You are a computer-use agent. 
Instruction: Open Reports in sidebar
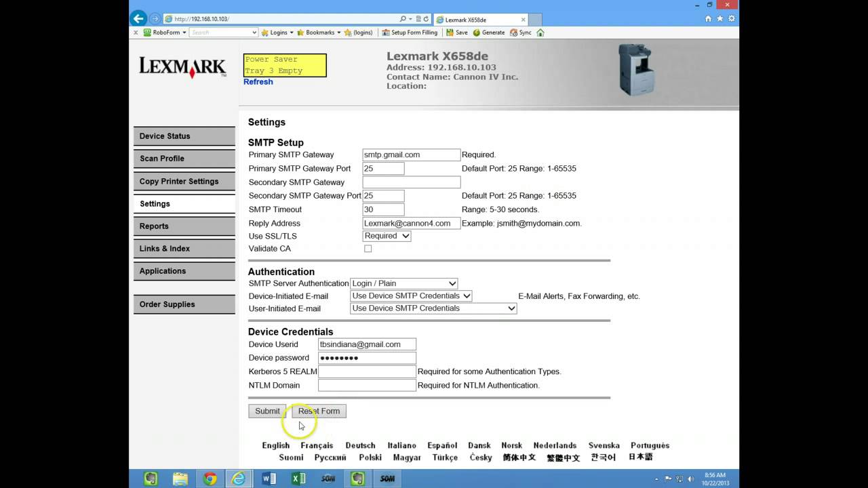pos(184,226)
